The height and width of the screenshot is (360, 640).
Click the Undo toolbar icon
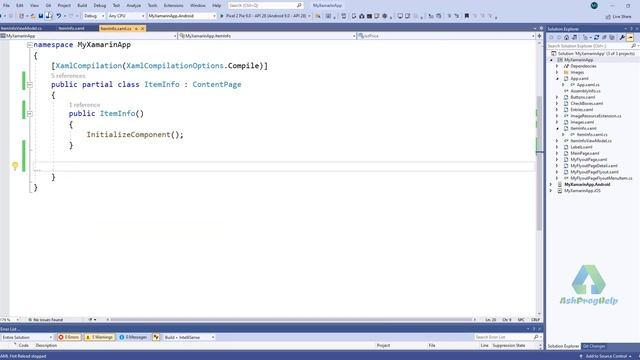tap(59, 16)
